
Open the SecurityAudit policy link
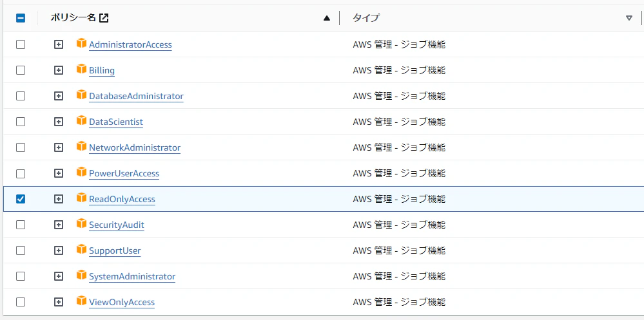click(x=117, y=225)
